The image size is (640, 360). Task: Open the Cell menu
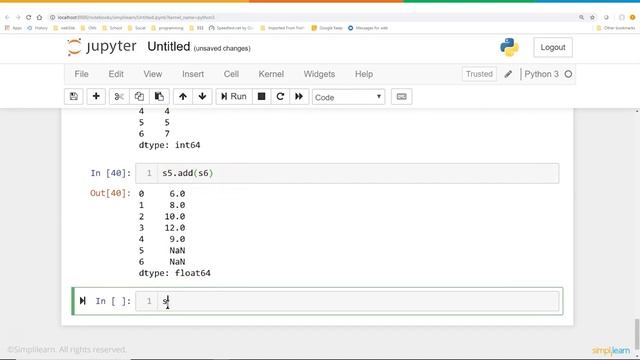(x=231, y=74)
